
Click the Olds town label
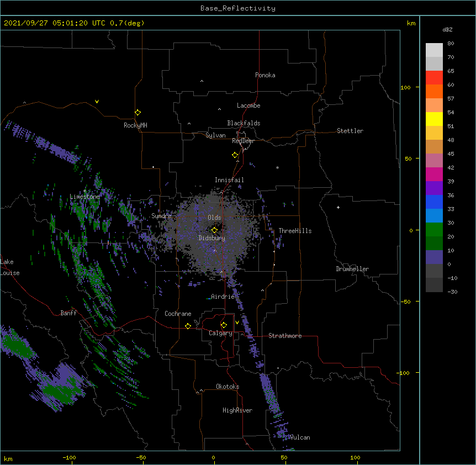point(214,218)
